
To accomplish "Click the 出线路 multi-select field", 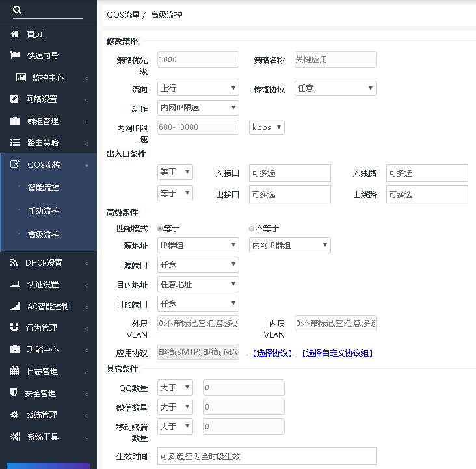I will point(427,194).
